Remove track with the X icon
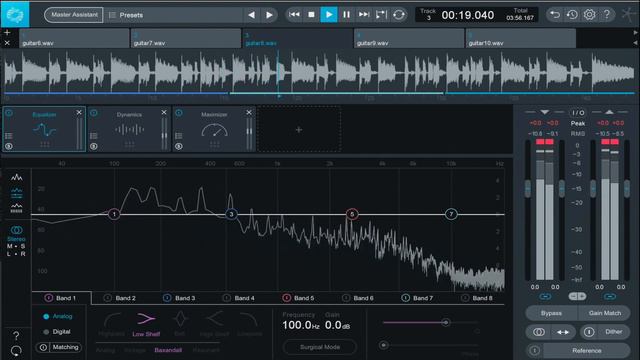640x360 pixels. click(x=7, y=43)
